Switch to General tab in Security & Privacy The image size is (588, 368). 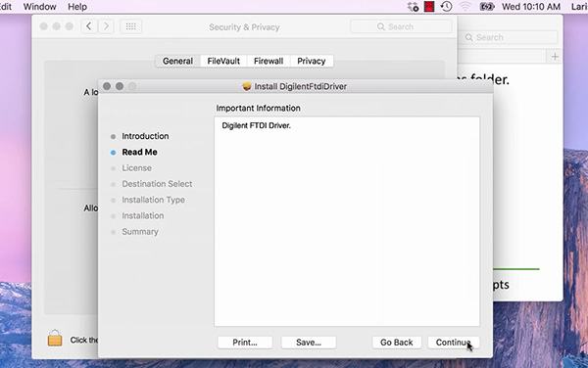177,61
